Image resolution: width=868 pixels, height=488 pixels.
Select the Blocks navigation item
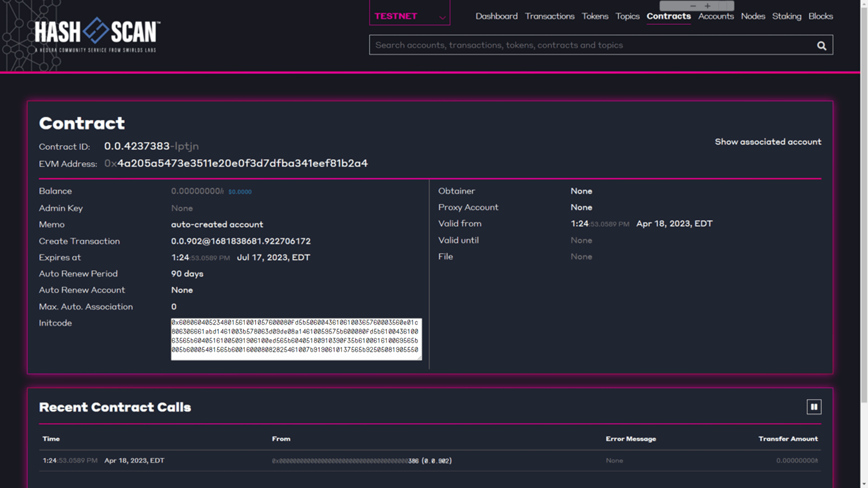(x=820, y=16)
